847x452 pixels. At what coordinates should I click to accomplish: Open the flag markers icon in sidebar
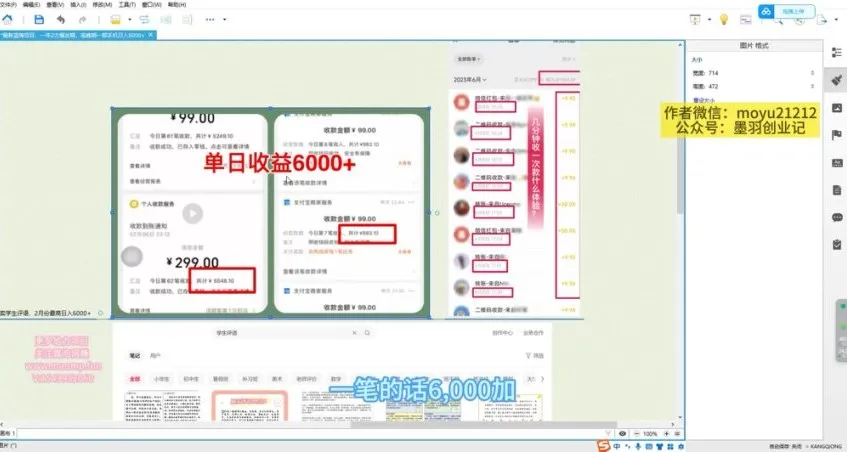[837, 134]
